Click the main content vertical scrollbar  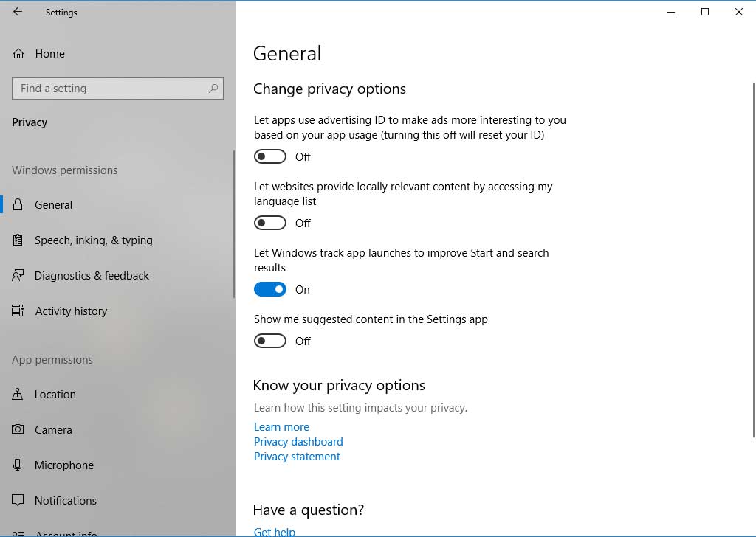(753, 260)
